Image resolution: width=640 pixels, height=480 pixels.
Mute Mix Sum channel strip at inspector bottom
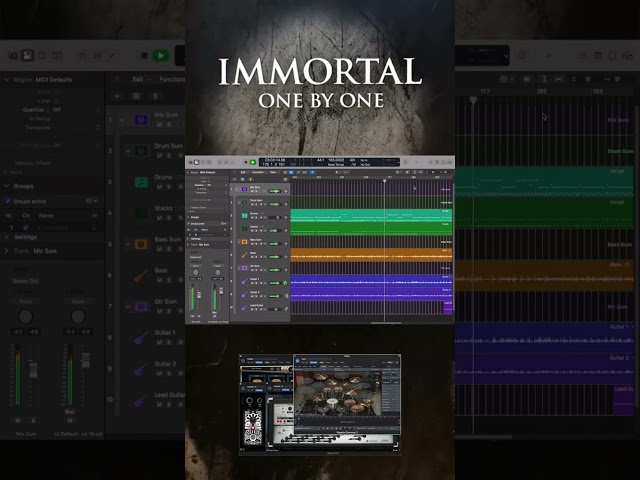click(x=18, y=420)
